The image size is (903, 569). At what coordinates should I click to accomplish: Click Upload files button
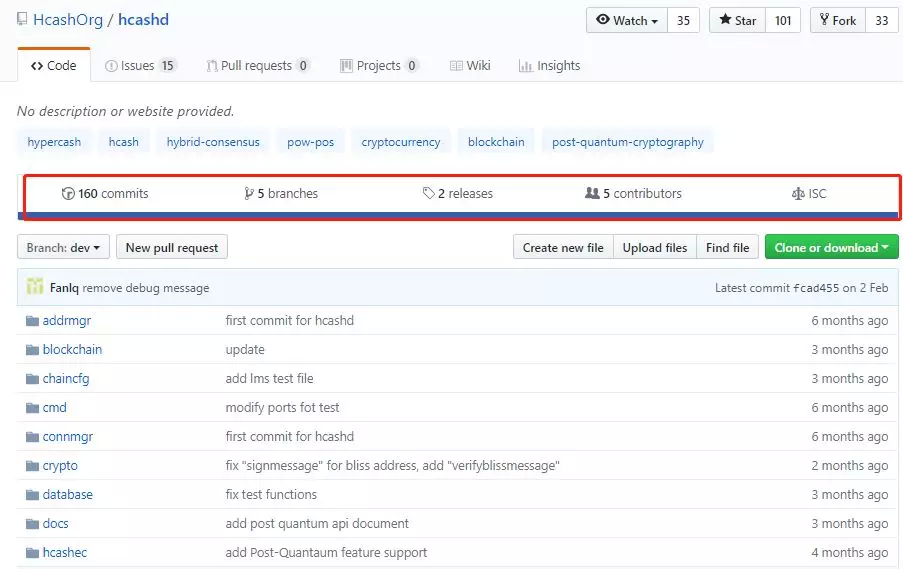[655, 247]
